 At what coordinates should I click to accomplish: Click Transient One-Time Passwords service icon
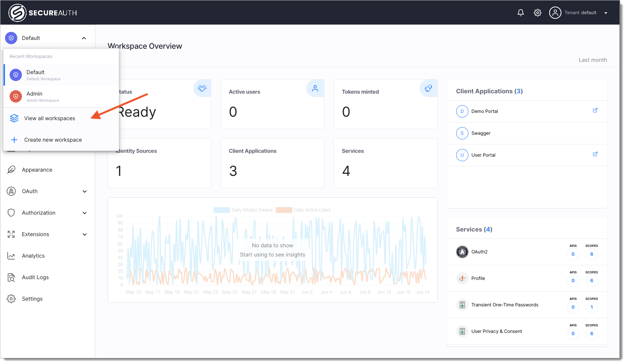pyautogui.click(x=462, y=305)
